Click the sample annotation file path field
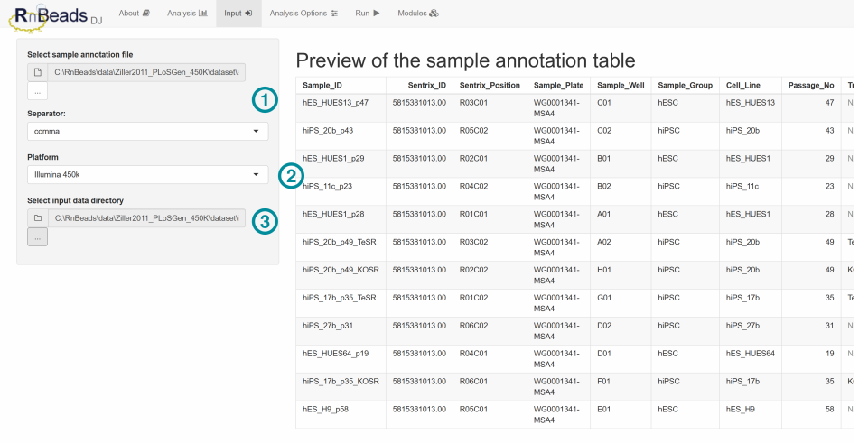This screenshot has height=443, width=868. click(146, 73)
